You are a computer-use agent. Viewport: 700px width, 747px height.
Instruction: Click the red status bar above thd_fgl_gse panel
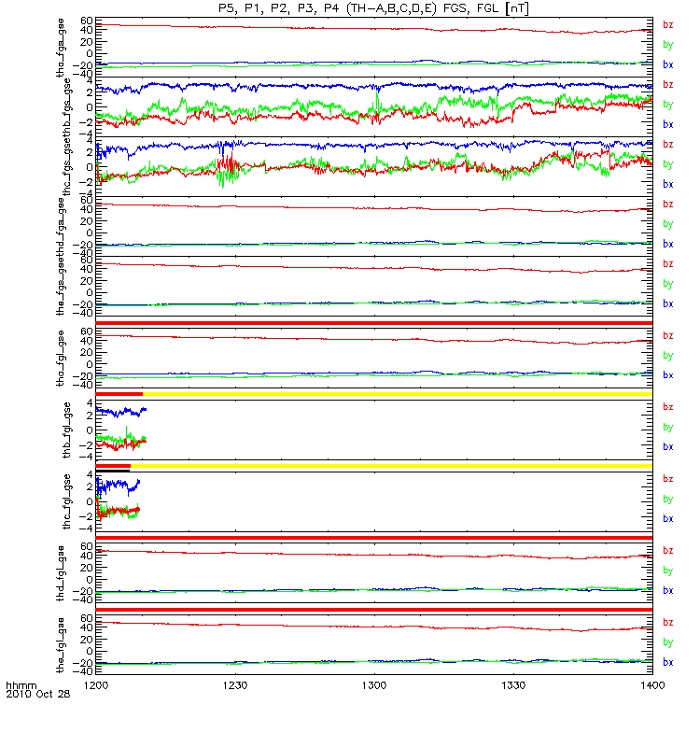coord(374,538)
